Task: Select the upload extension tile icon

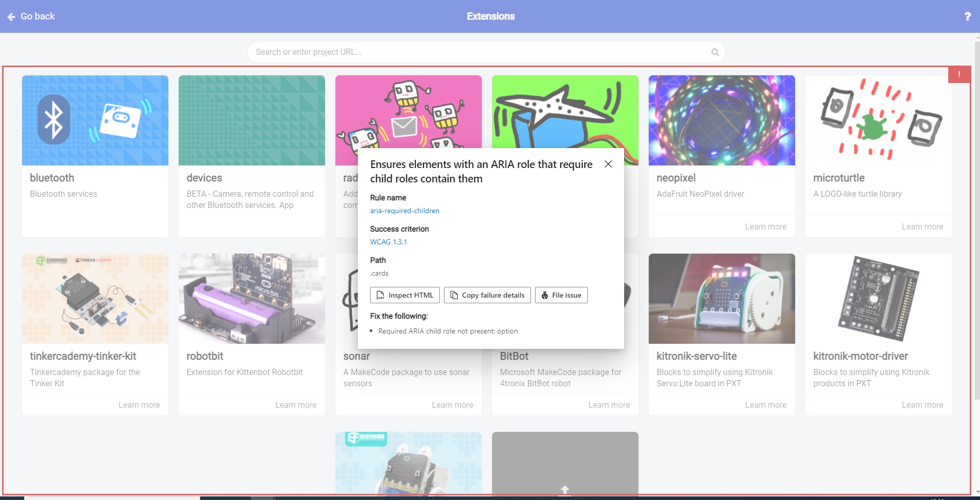Action: coord(564,490)
